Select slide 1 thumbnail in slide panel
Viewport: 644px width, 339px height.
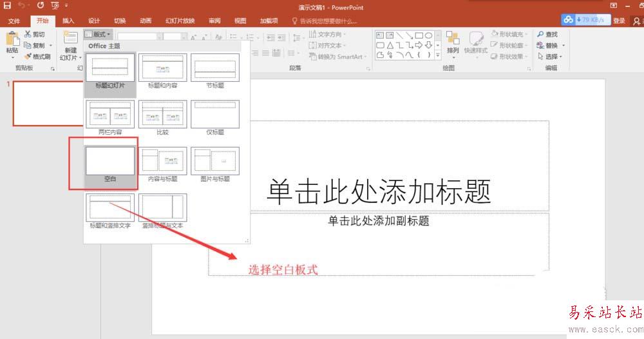pos(48,104)
